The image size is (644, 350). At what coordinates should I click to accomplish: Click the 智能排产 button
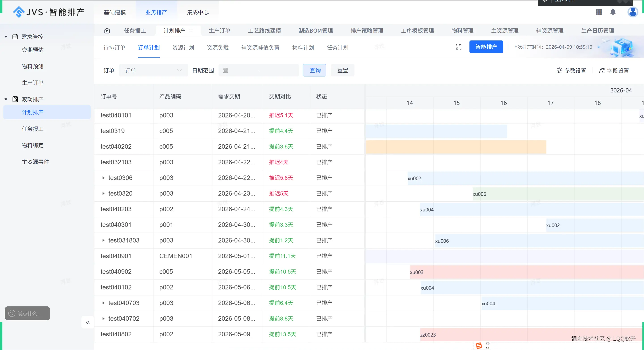(486, 47)
